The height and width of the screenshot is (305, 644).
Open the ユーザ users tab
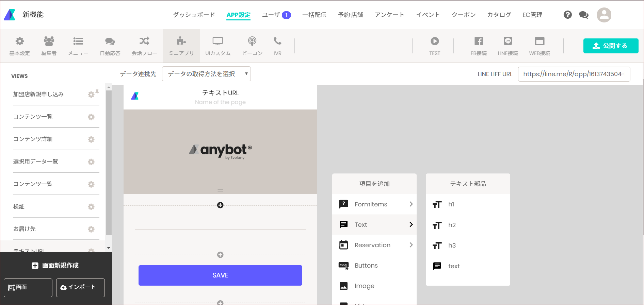tap(276, 15)
